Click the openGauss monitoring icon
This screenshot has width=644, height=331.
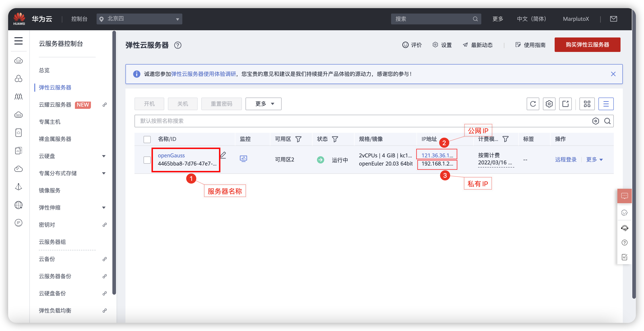click(243, 159)
